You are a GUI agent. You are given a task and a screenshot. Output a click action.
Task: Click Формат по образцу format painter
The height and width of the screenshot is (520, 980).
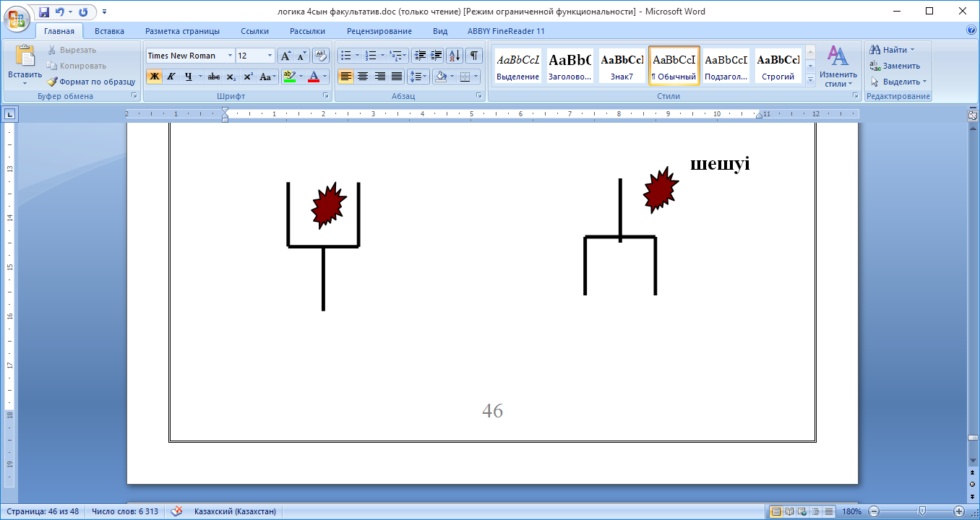(x=91, y=82)
